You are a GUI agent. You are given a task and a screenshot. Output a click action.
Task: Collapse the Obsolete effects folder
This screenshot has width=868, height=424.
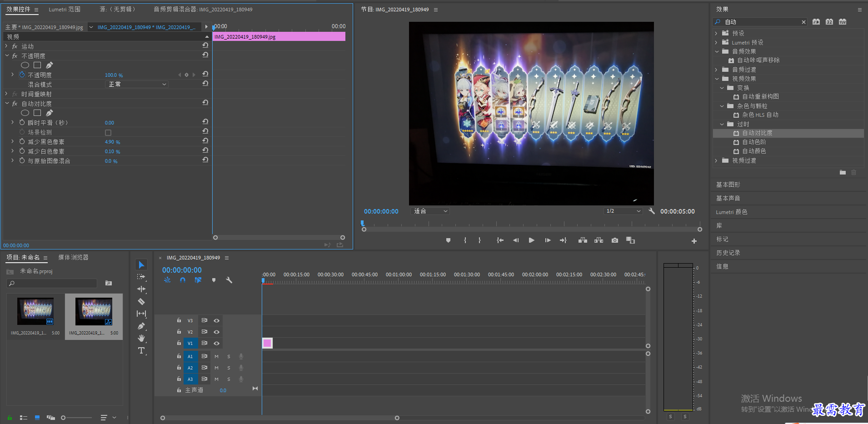coord(722,124)
